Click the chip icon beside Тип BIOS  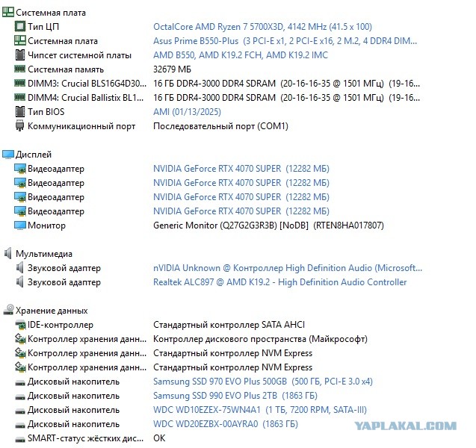click(20, 111)
